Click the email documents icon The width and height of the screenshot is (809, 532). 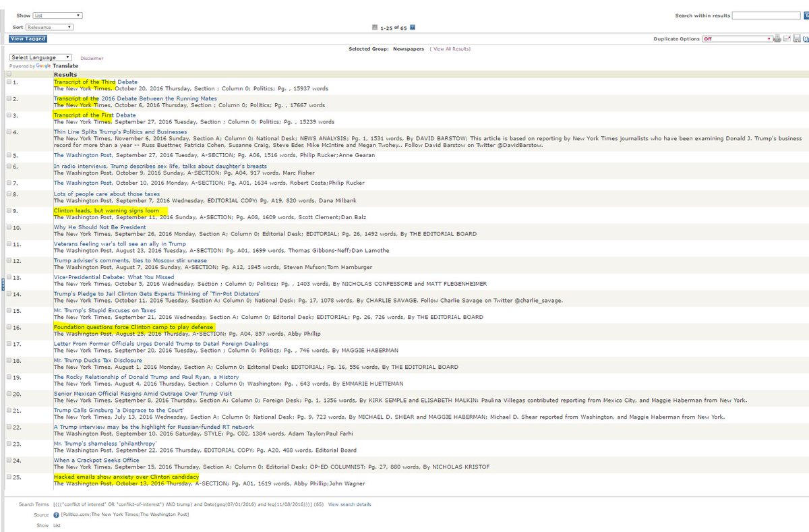(787, 38)
